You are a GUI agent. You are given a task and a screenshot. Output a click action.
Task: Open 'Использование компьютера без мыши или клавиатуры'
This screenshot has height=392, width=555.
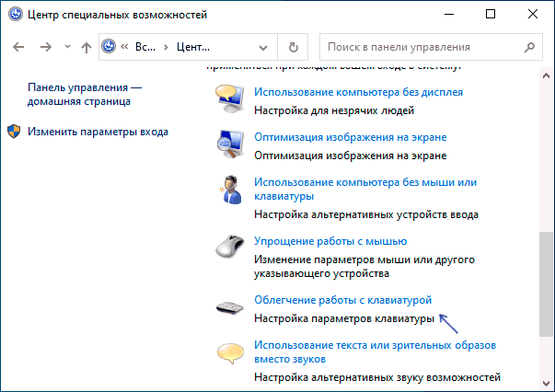pos(365,189)
